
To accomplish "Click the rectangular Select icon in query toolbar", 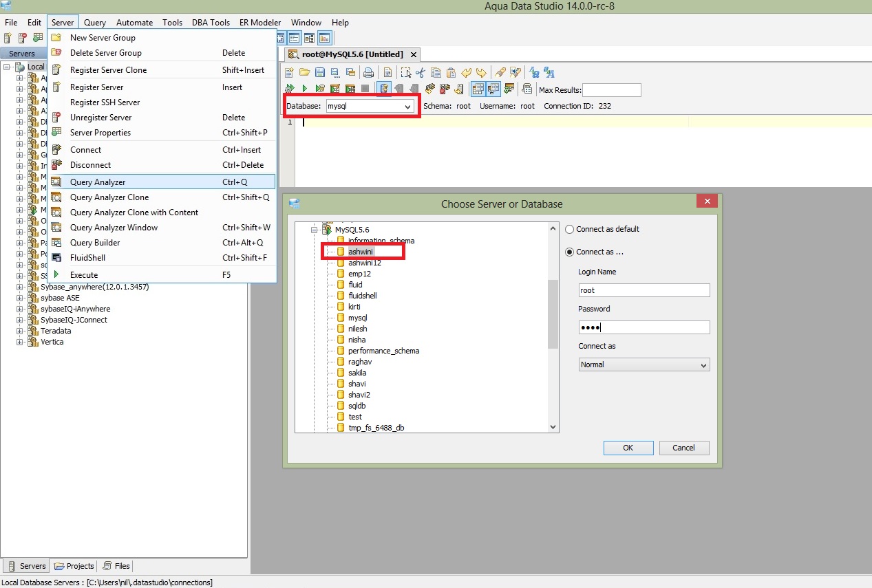I will pos(405,72).
